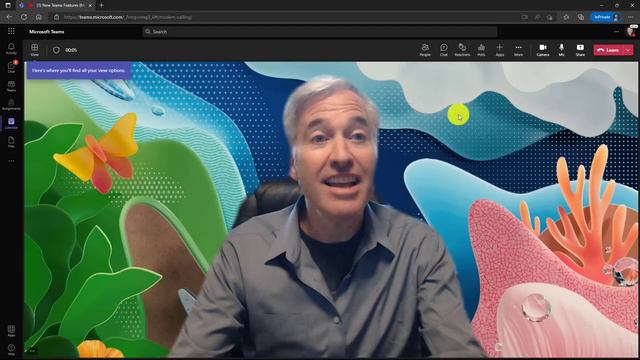This screenshot has height=360, width=640.
Task: Open the Teams profile avatar
Action: [631, 31]
